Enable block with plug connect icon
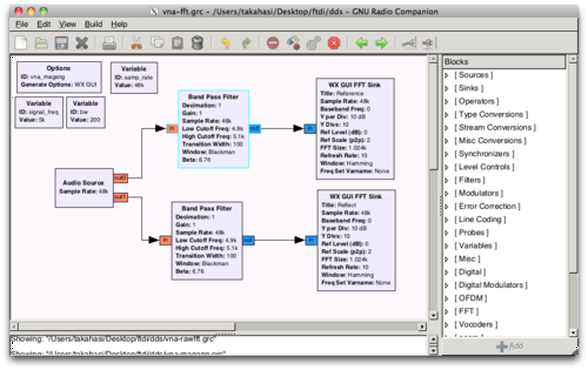This screenshot has height=370, width=588. (x=409, y=43)
